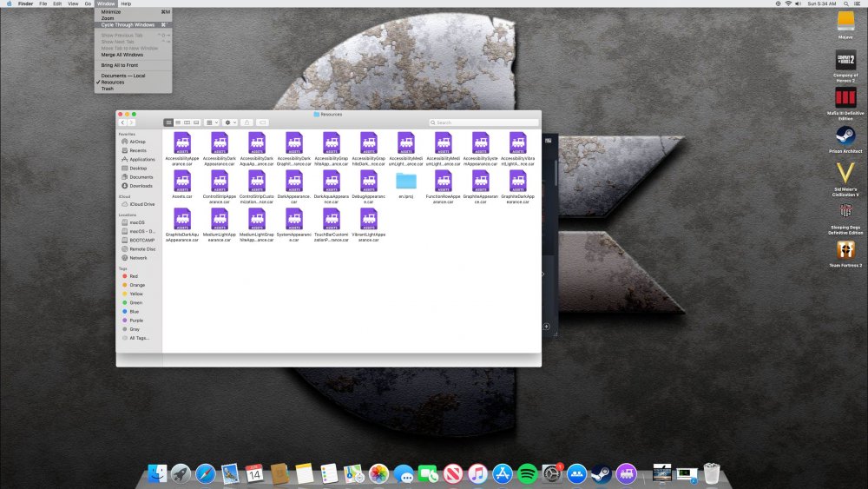Open System Preferences in the Dock
Viewport: 868px width, 489px height.
tap(552, 474)
